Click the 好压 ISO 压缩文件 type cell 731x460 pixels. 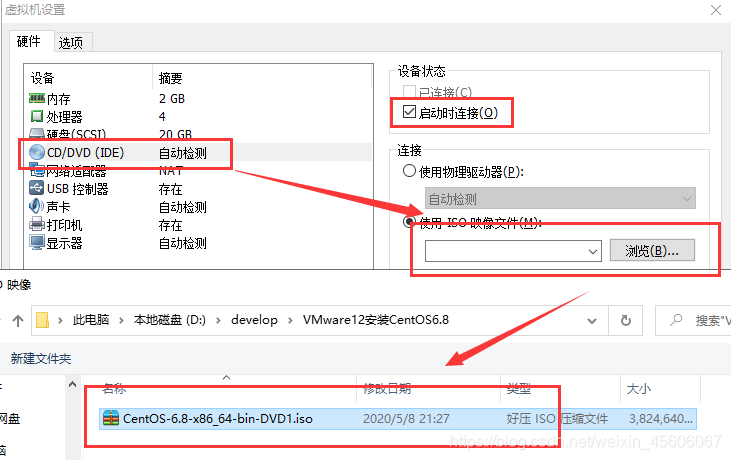(557, 418)
